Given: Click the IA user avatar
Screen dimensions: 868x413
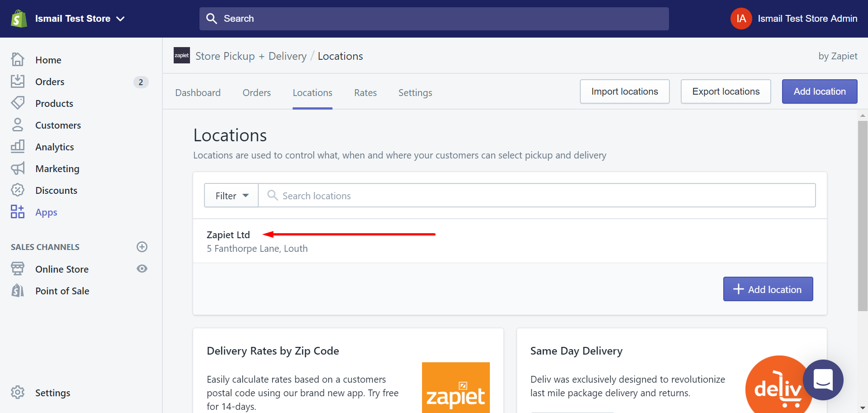Looking at the screenshot, I should (x=741, y=19).
